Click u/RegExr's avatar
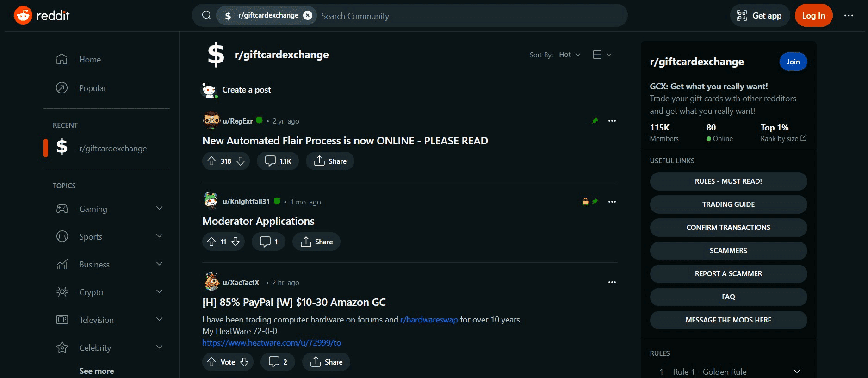Screen dimensions: 868x378 pos(211,120)
